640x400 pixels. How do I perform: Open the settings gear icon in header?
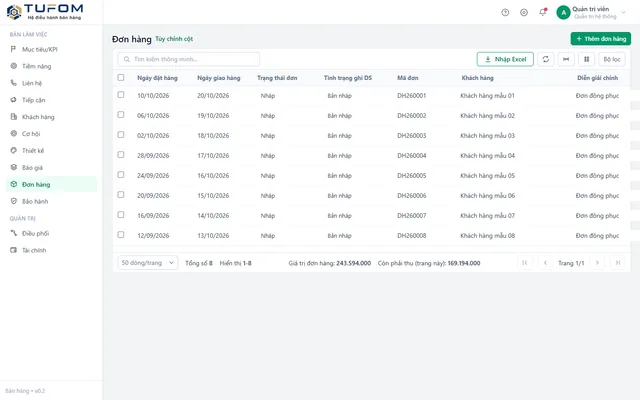coord(524,13)
